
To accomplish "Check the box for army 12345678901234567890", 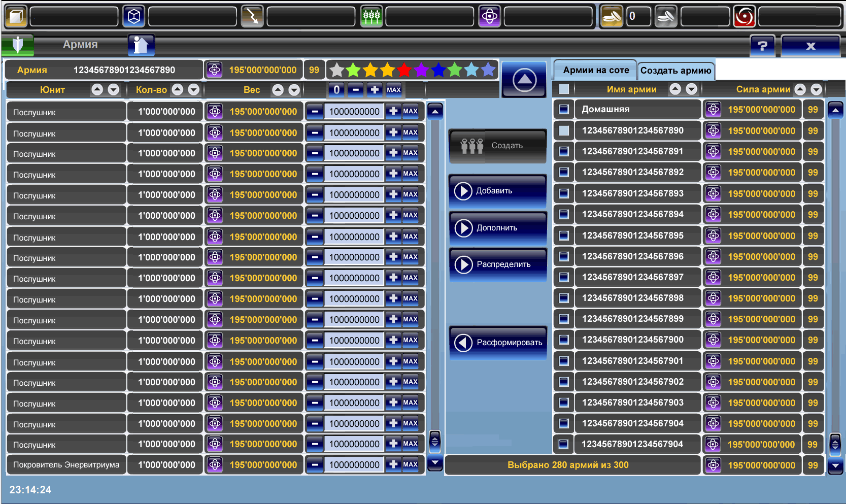I will (x=563, y=130).
